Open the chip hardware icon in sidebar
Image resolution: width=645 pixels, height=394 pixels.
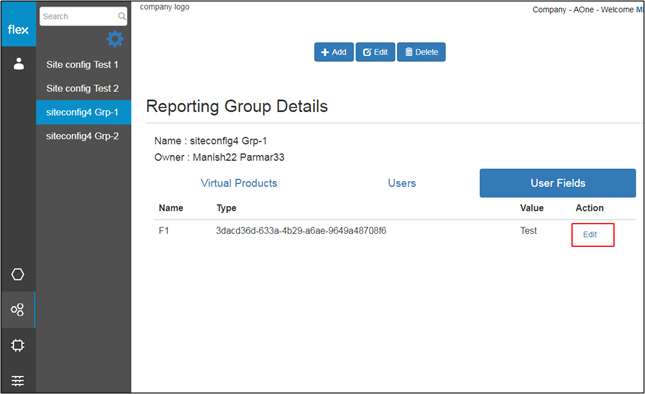click(x=18, y=345)
